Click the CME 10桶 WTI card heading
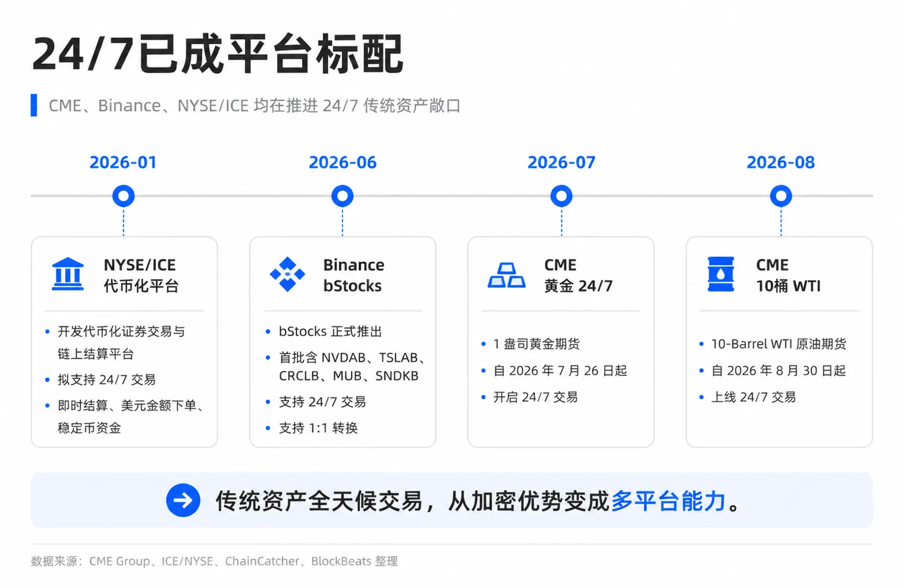 coord(788,275)
